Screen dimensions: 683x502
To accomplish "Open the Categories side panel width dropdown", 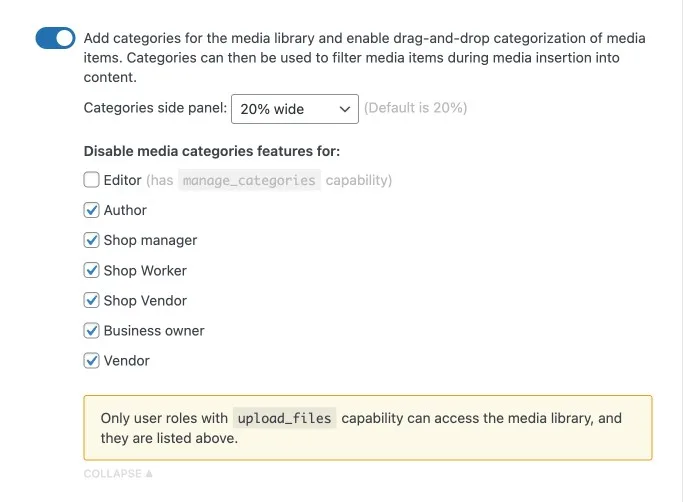I will click(294, 108).
